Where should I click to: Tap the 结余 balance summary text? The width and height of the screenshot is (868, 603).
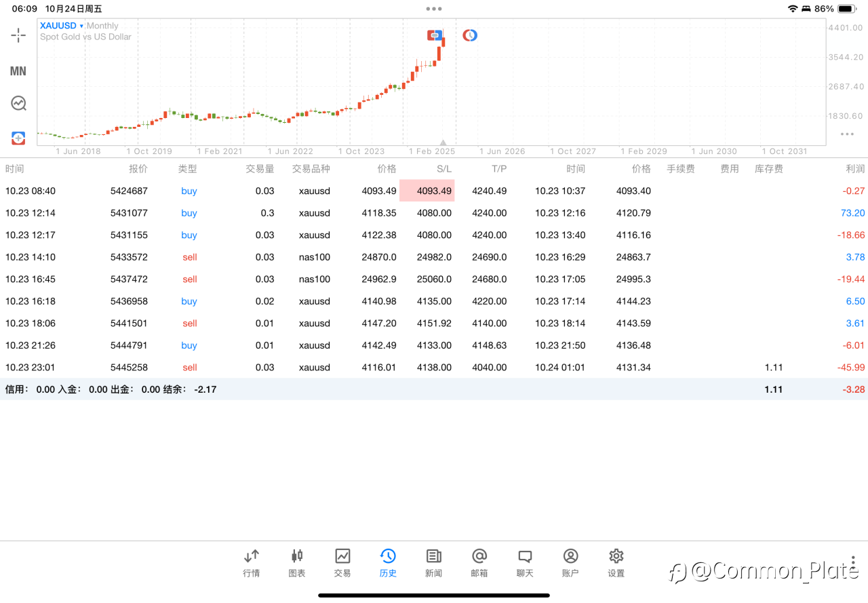(x=189, y=389)
